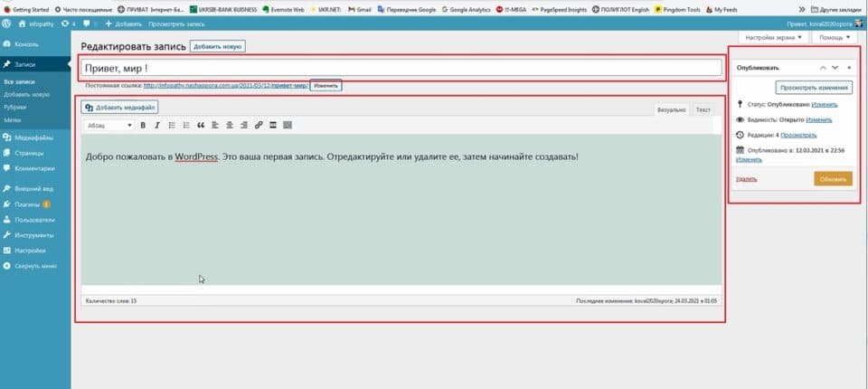The height and width of the screenshot is (389, 868).
Task: Open the Evernote Web bookmark
Action: click(283, 9)
